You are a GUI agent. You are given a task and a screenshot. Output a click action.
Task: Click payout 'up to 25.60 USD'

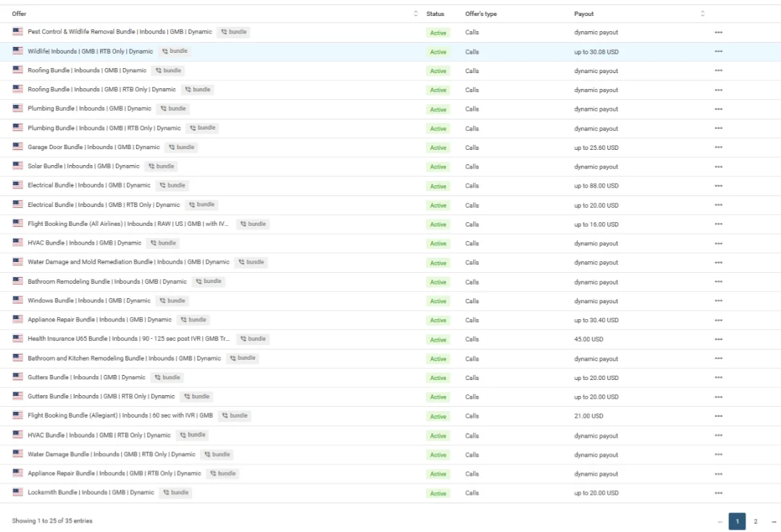(x=596, y=148)
